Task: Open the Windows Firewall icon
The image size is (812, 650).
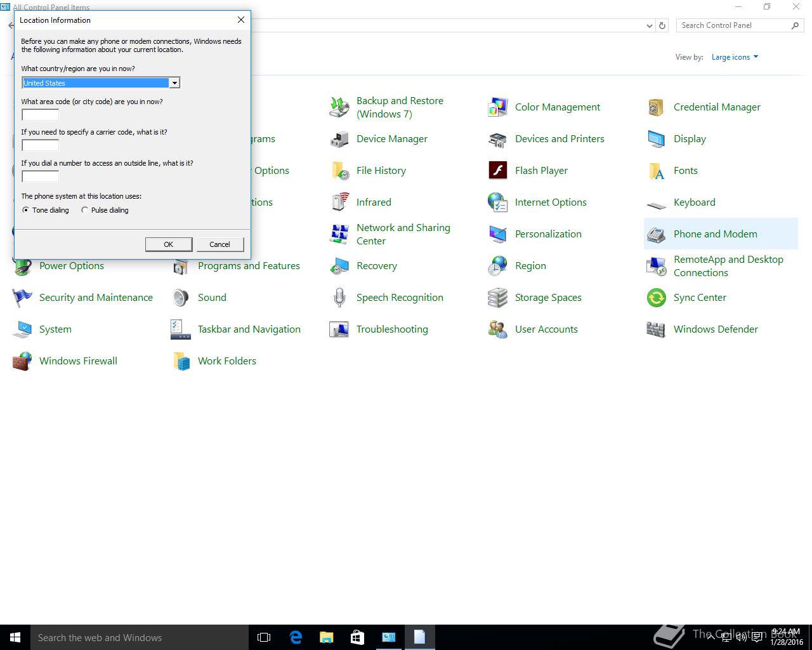Action: coord(22,361)
